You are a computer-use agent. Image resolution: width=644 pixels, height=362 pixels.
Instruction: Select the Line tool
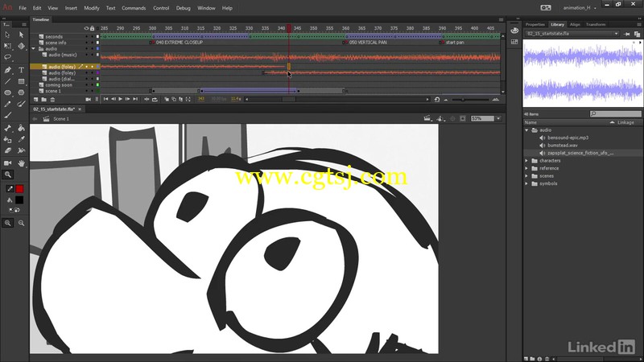coord(7,81)
